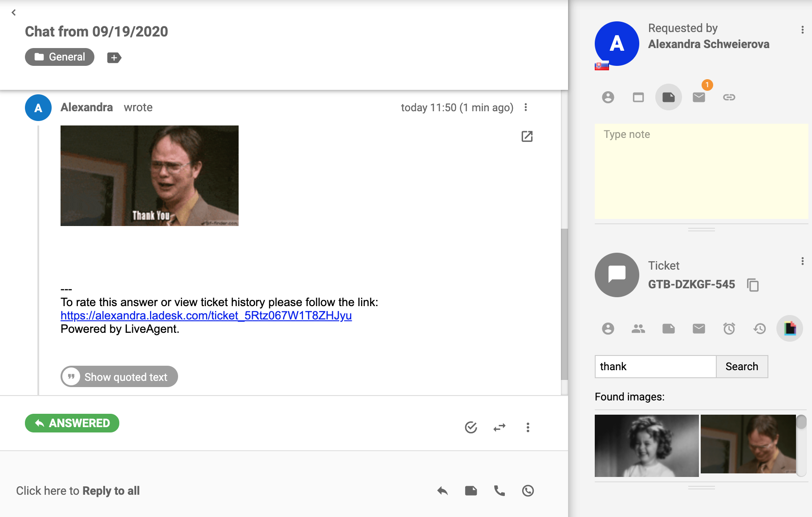The width and height of the screenshot is (812, 517).
Task: Click Alexandra sender name
Action: pyautogui.click(x=86, y=107)
